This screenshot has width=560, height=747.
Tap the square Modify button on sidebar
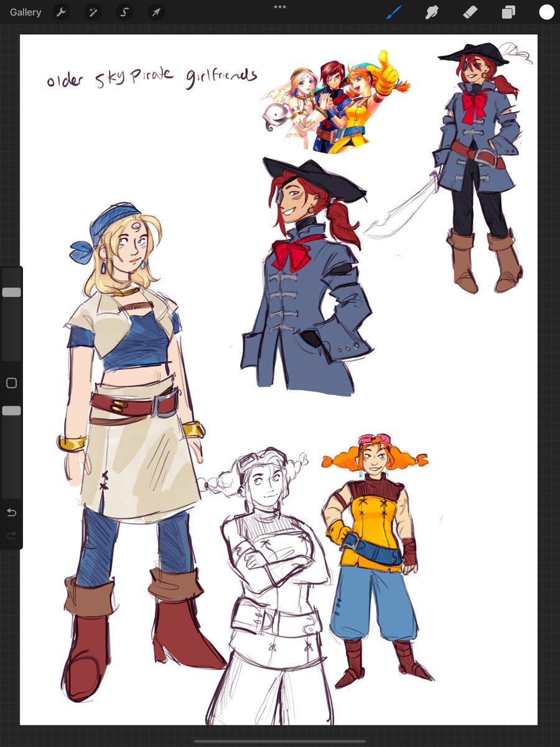pos(11,383)
